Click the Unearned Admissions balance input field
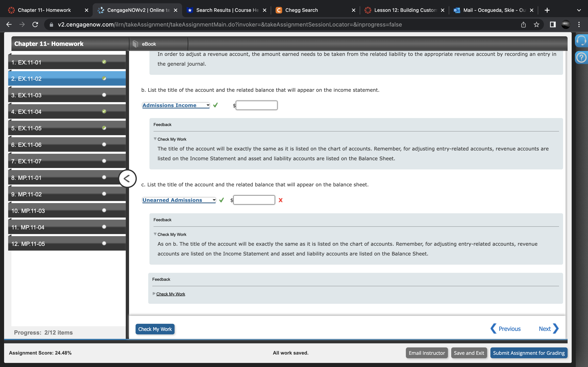This screenshot has height=367, width=588. coord(254,200)
